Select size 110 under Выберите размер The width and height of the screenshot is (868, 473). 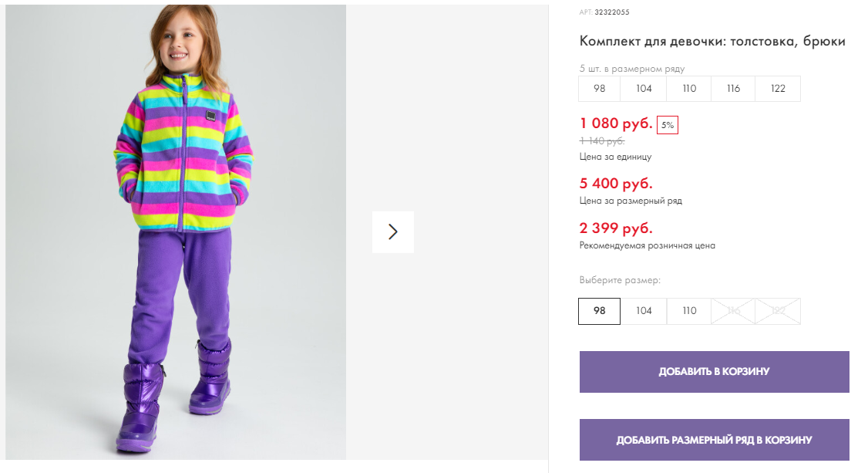[x=689, y=311]
